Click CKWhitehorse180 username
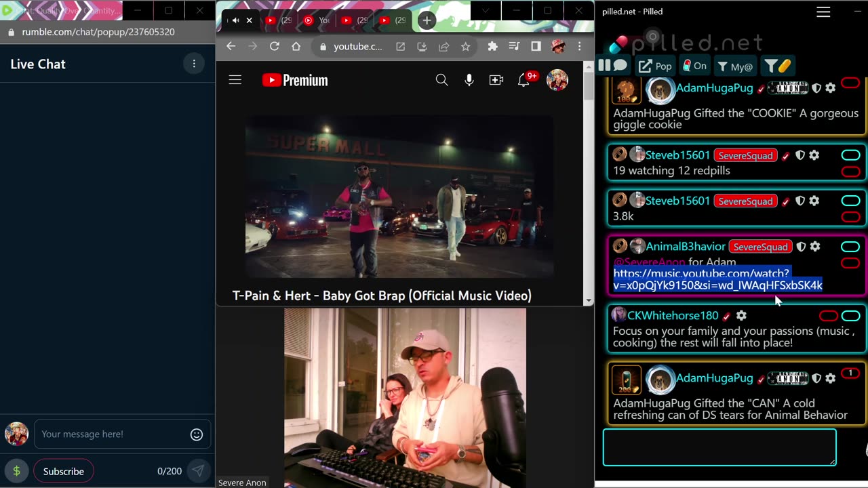Viewport: 868px width, 488px height. point(673,315)
